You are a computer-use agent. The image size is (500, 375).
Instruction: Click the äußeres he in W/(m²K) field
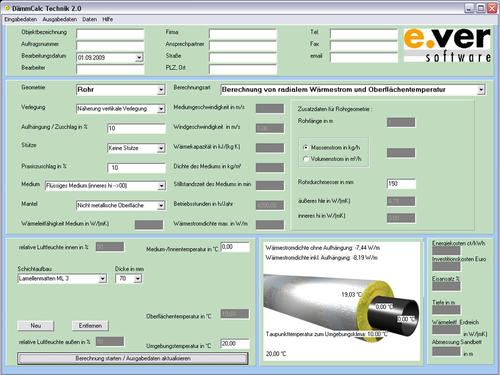pyautogui.click(x=401, y=201)
